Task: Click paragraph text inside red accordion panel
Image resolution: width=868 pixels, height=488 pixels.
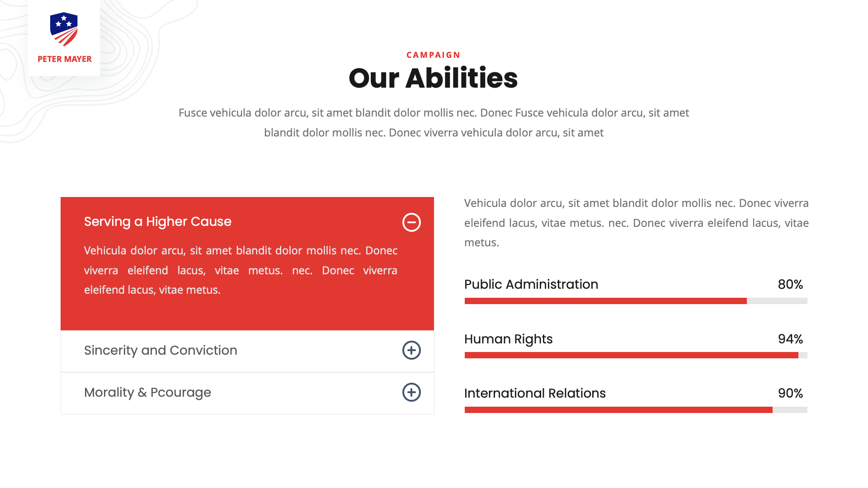Action: pos(241,270)
